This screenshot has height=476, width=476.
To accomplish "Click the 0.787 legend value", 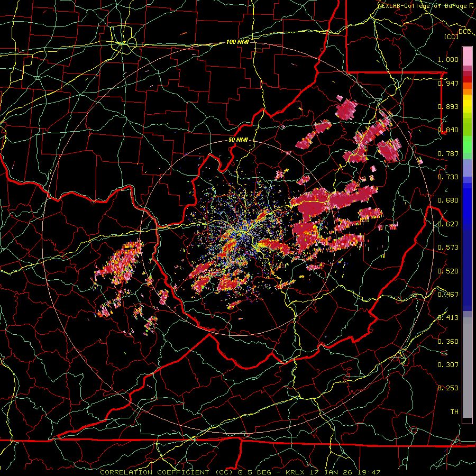I will coord(448,153).
